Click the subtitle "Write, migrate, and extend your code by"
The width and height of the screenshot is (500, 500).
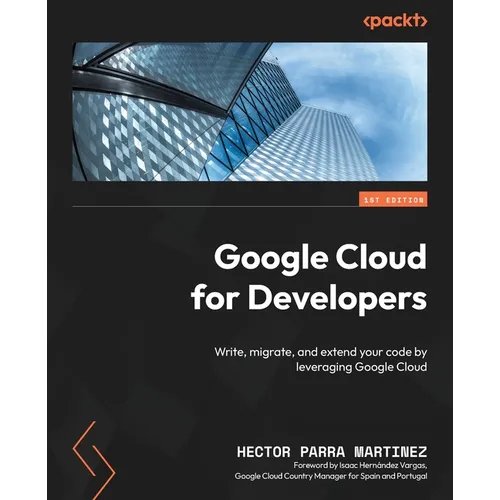(x=321, y=352)
